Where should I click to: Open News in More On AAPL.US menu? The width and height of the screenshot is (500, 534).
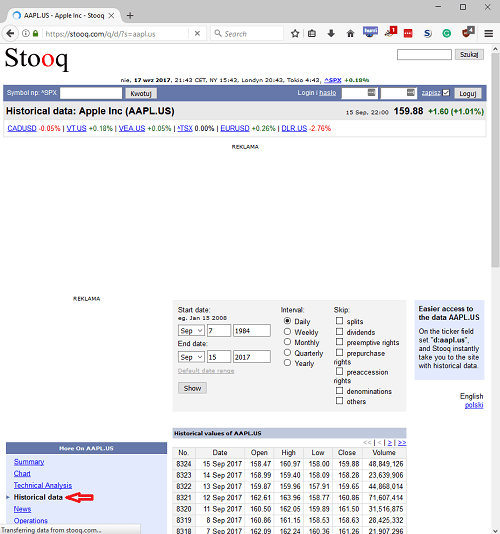(22, 509)
